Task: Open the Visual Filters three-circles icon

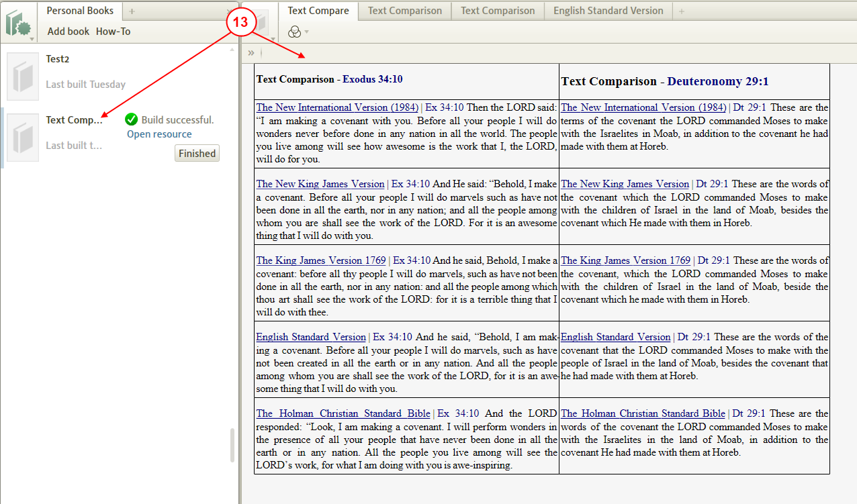Action: point(294,32)
